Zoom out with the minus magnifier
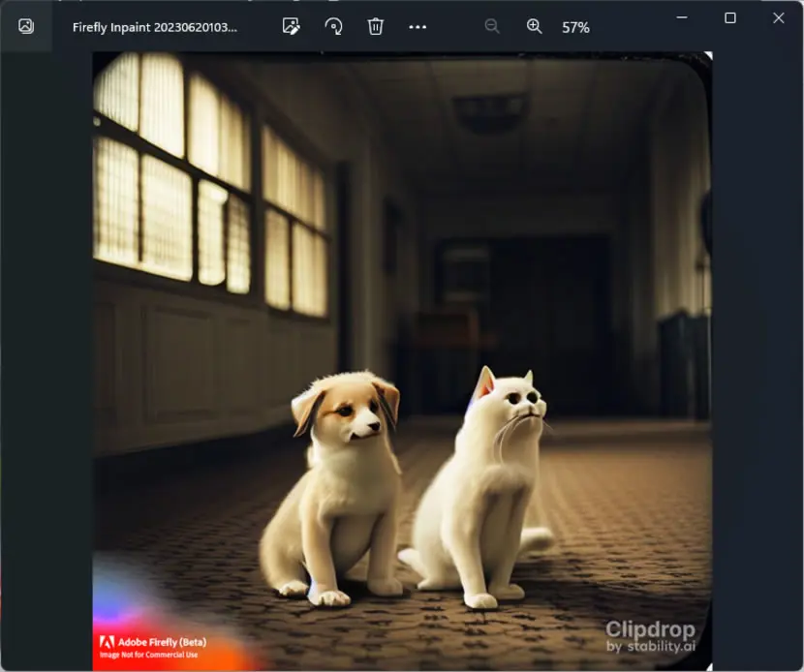Viewport: 804px width, 672px height. click(492, 27)
